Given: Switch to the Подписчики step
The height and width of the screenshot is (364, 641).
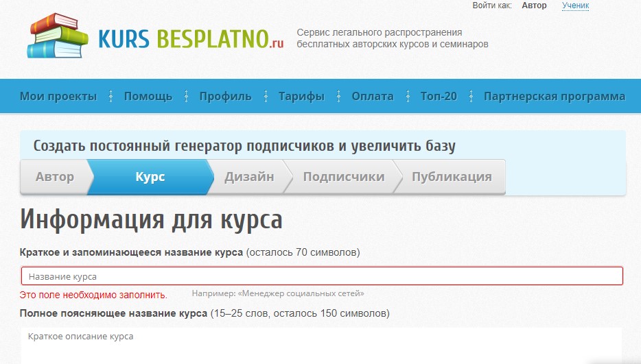Looking at the screenshot, I should click(x=343, y=177).
